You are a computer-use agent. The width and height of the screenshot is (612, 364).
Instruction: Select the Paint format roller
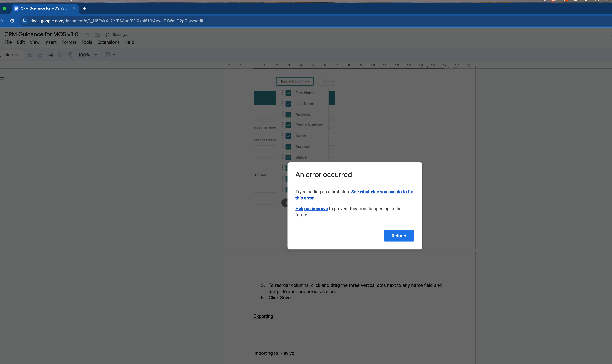[x=70, y=55]
